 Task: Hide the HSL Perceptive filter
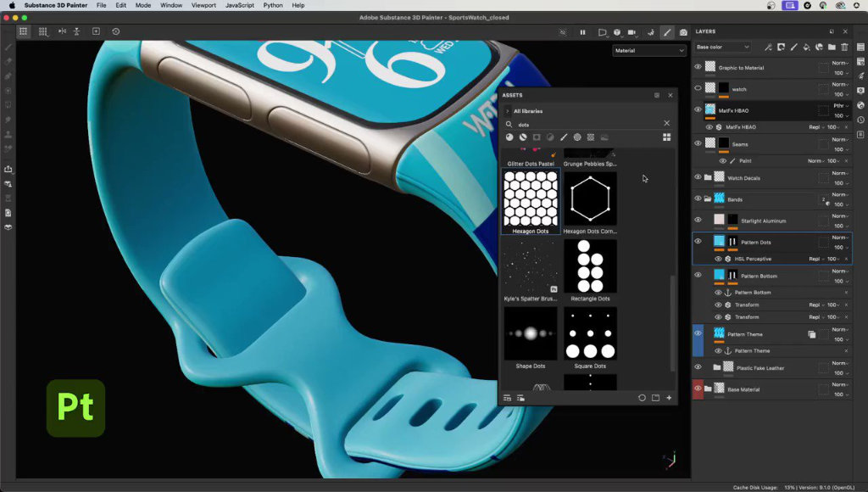(718, 259)
